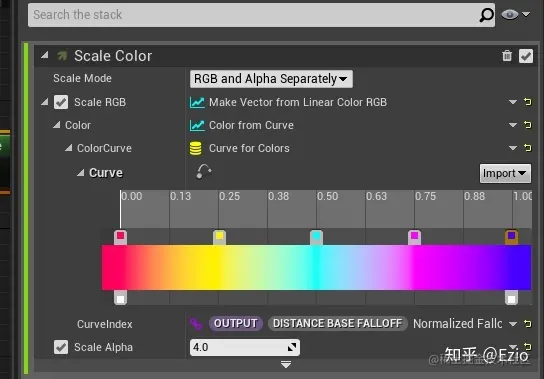Image resolution: width=544 pixels, height=379 pixels.
Task: Select the blue color stop at 1.00
Action: [x=511, y=237]
